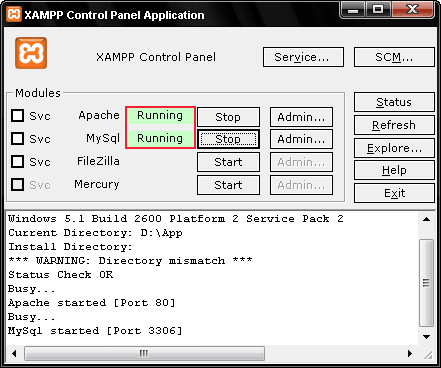Click the Mercury module name

coord(97,184)
